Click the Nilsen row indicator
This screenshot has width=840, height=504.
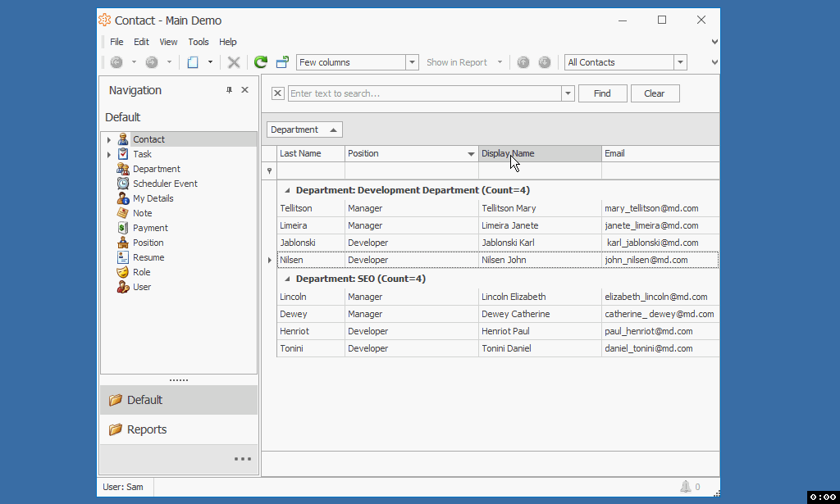pyautogui.click(x=269, y=260)
